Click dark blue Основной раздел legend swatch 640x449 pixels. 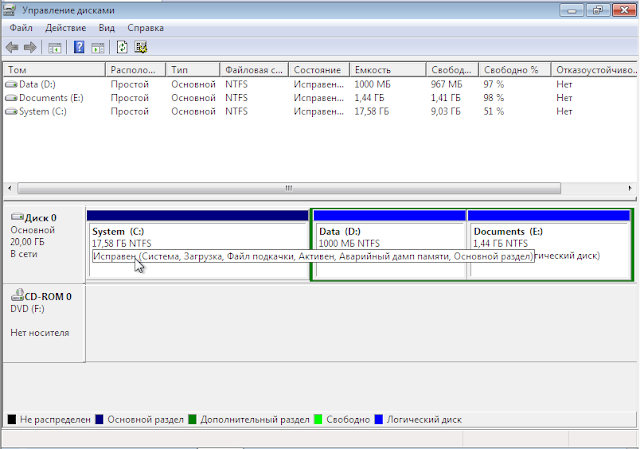click(x=99, y=419)
